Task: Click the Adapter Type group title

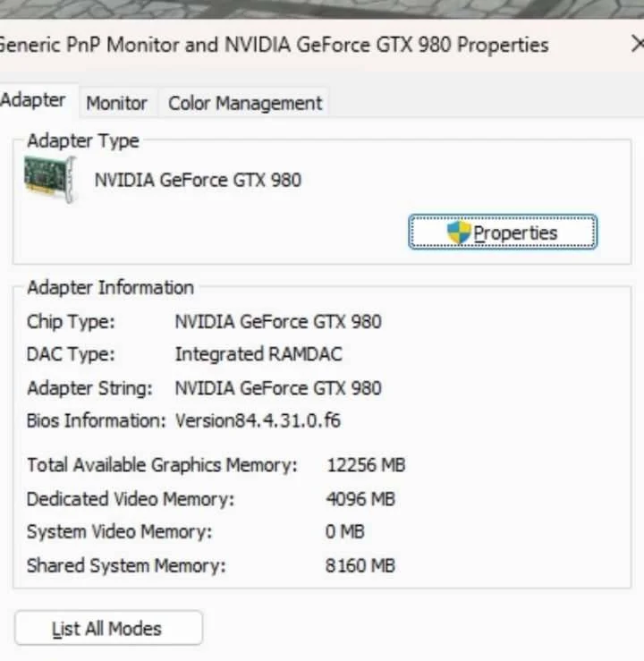Action: 83,140
